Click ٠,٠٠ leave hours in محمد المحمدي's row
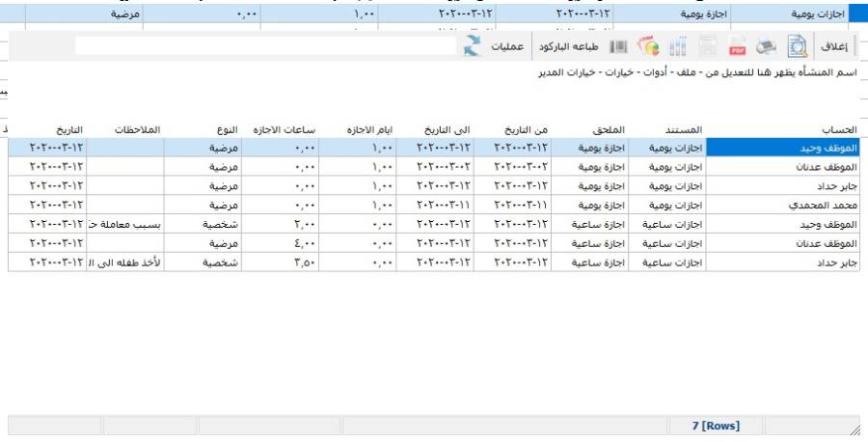The width and height of the screenshot is (868, 442). click(280, 206)
